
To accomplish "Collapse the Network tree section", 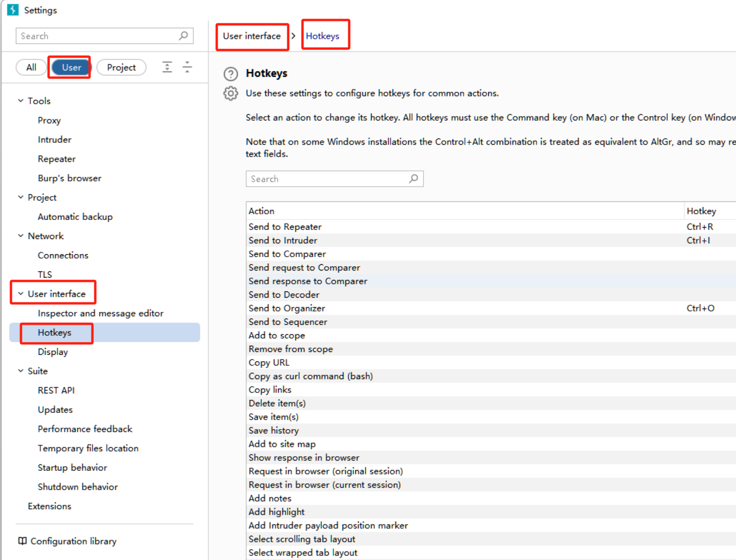I will (20, 236).
